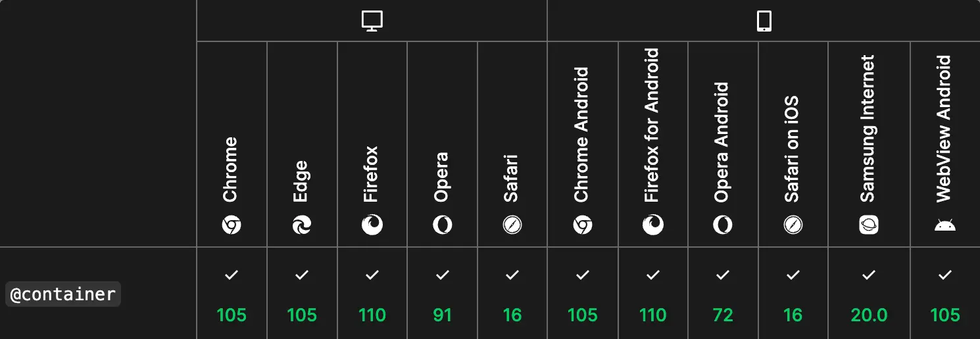Click the Opera desktop logo icon
The image size is (980, 339).
point(443,225)
